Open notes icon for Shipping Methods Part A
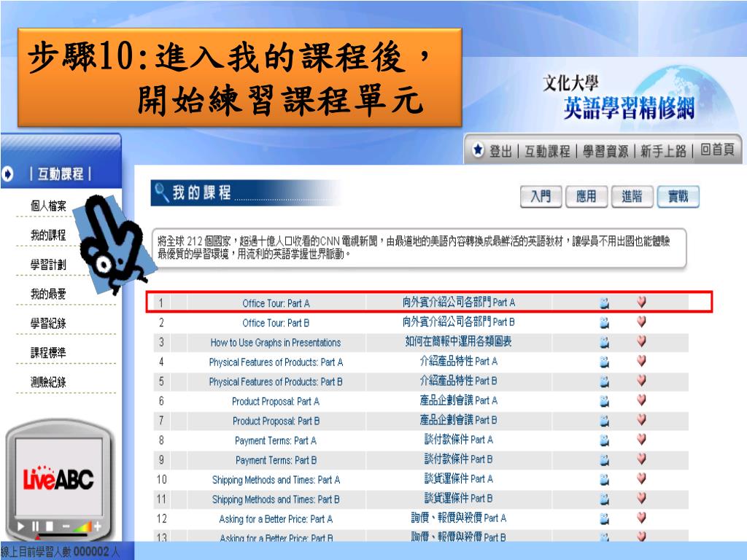The image size is (747, 560). click(604, 480)
